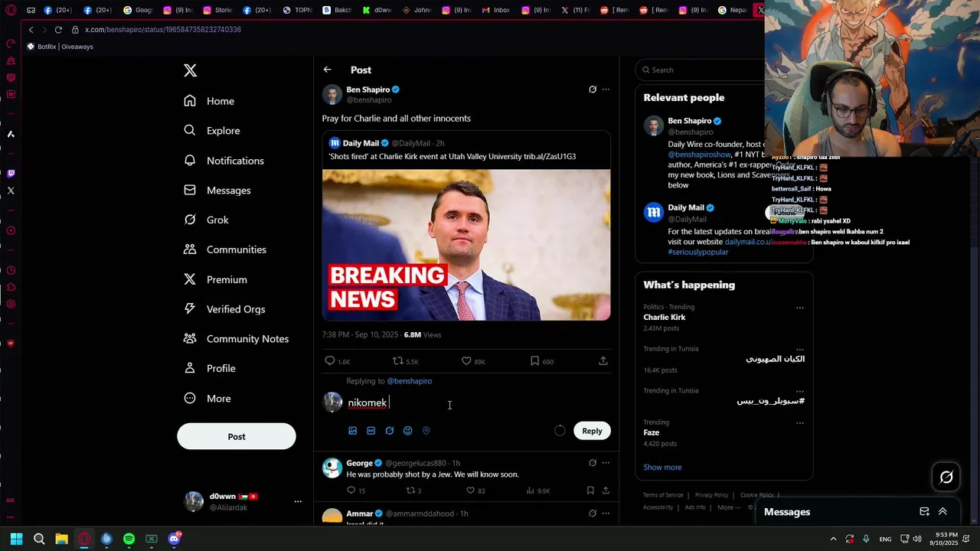Open Spotify from taskbar
Screen dimensions: 980x551
pyautogui.click(x=129, y=539)
